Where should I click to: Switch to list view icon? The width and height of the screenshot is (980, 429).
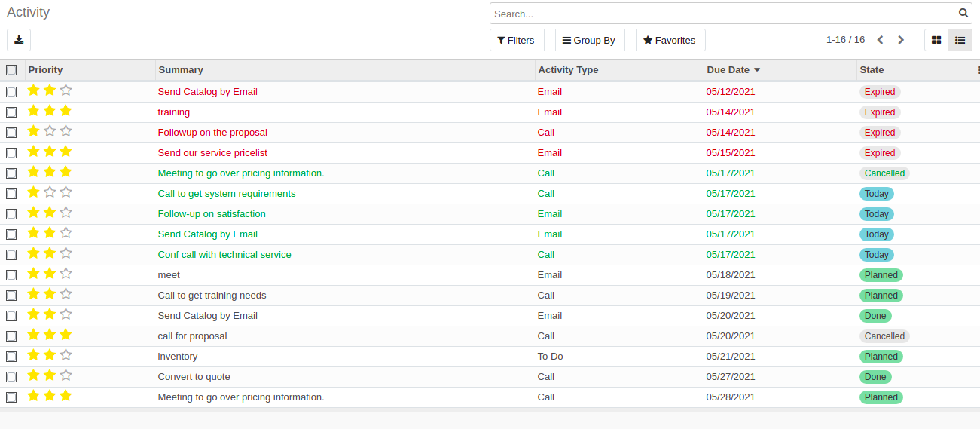[960, 40]
